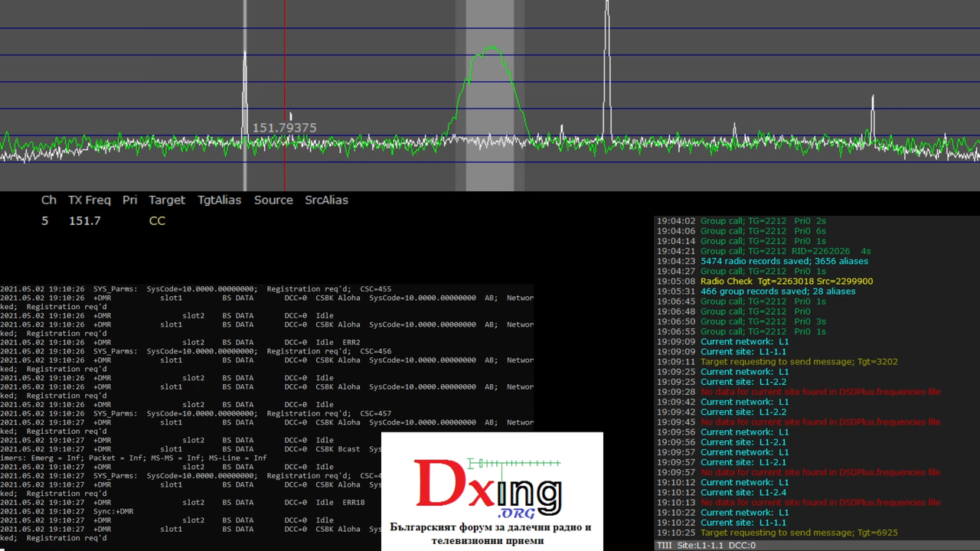Tune to the green signal peak
The width and height of the screenshot is (980, 551).
[490, 49]
